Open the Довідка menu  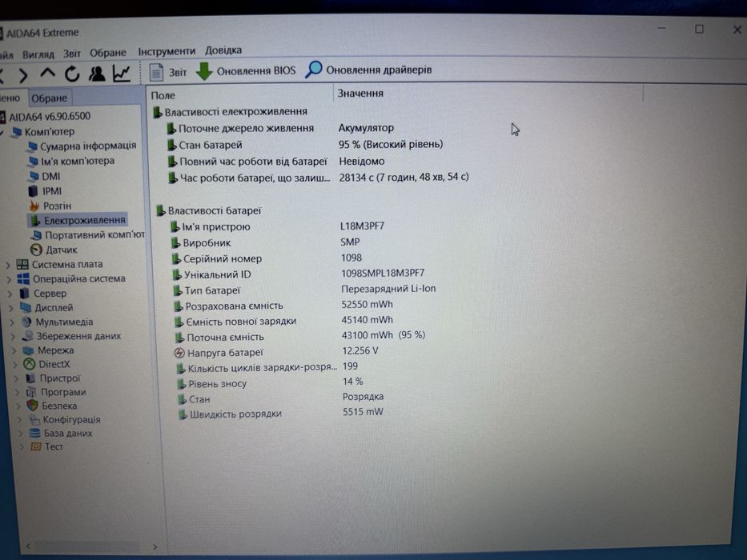tap(223, 50)
